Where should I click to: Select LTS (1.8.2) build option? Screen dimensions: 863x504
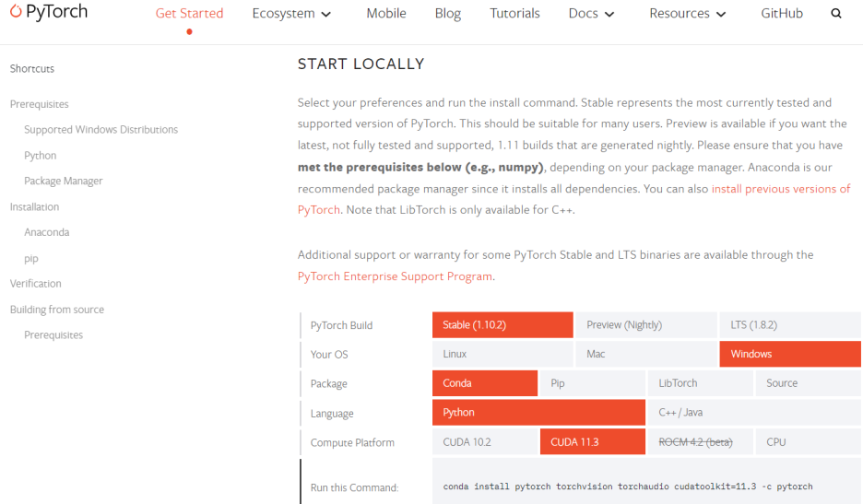790,324
